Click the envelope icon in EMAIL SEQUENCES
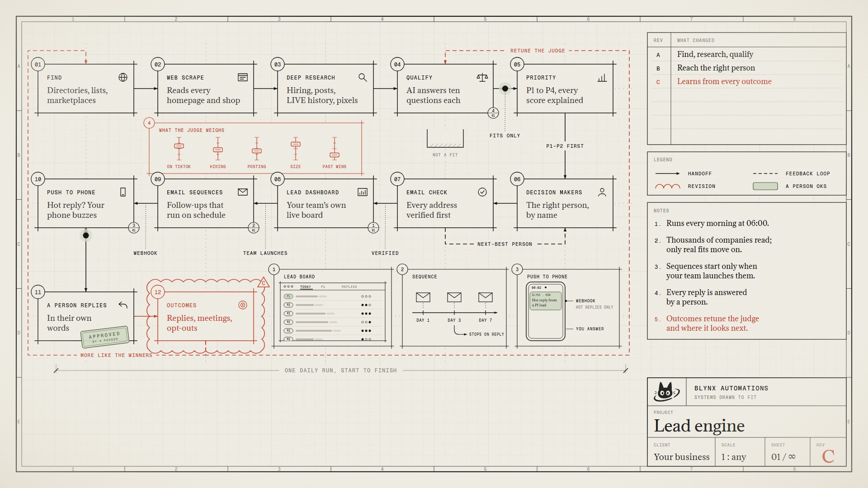Image resolution: width=868 pixels, height=488 pixels. click(243, 192)
